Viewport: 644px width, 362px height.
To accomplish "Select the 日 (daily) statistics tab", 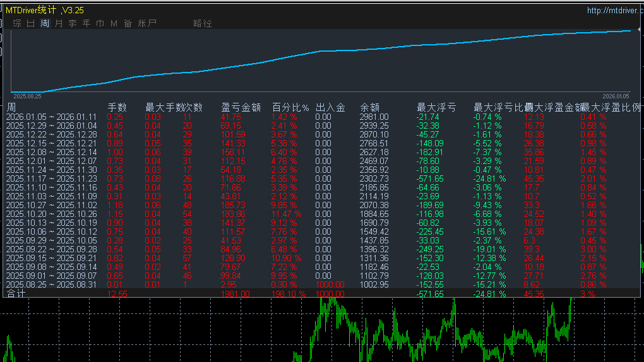I will [31, 23].
